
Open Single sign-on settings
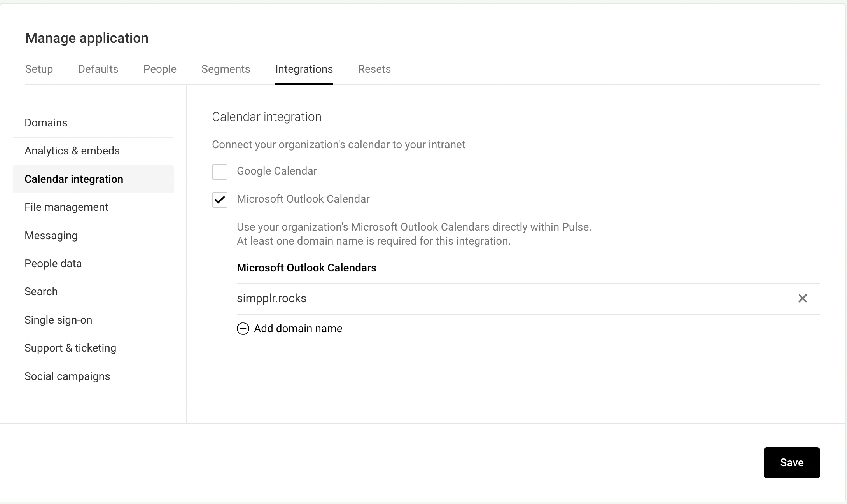coord(93,320)
